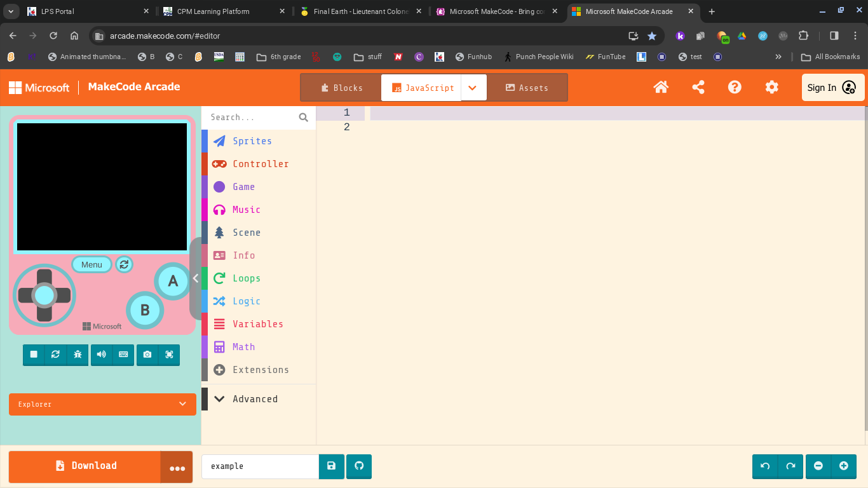Toggle debug mode with the bug icon
This screenshot has width=868, height=488.
[x=78, y=355]
